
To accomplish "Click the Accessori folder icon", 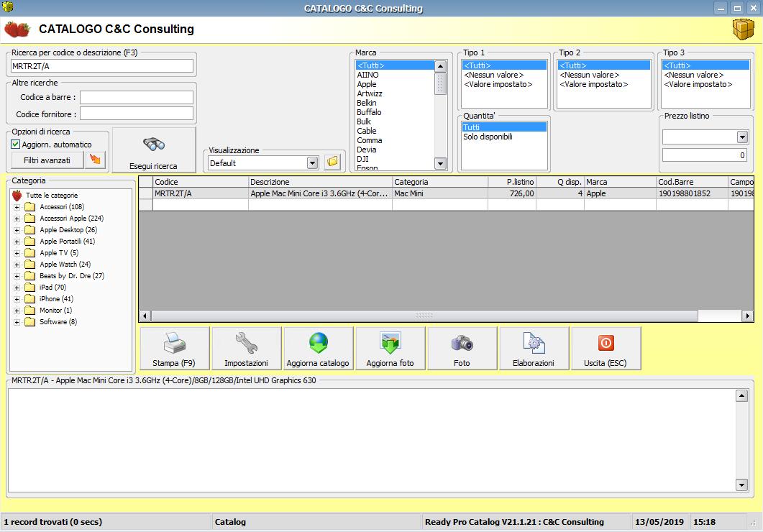I will tap(30, 206).
